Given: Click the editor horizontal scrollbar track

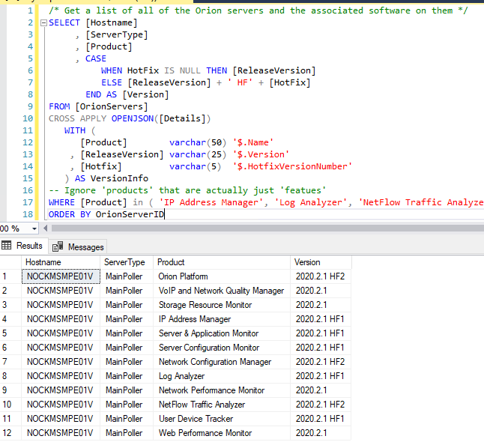Looking at the screenshot, I should (267, 228).
